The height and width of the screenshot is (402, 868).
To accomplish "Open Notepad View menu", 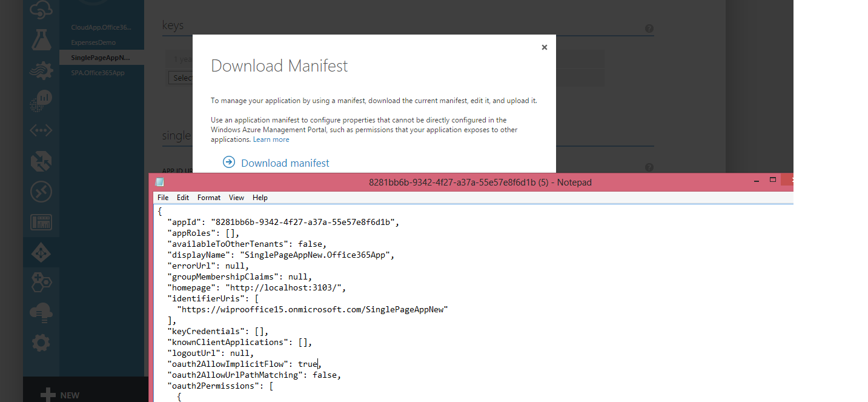I will click(x=236, y=198).
